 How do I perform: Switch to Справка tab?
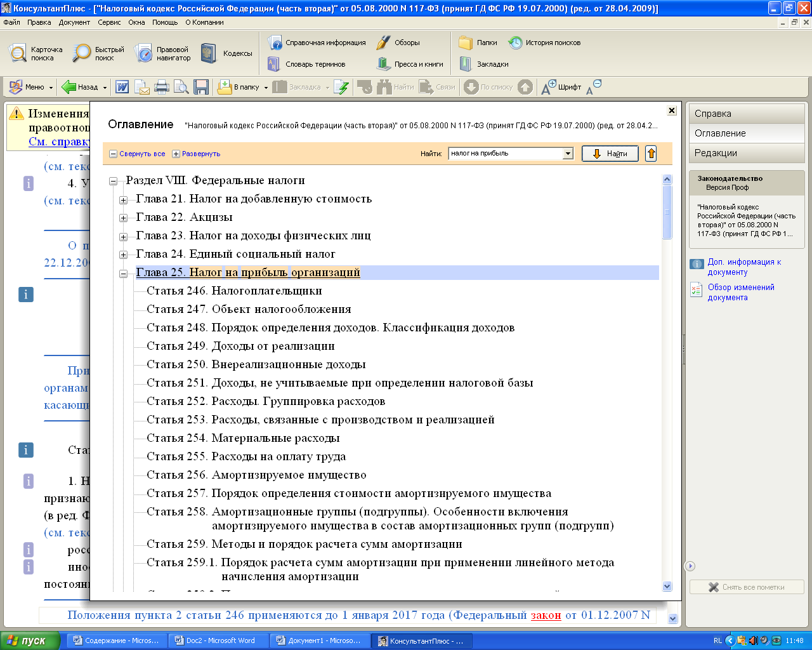(747, 114)
